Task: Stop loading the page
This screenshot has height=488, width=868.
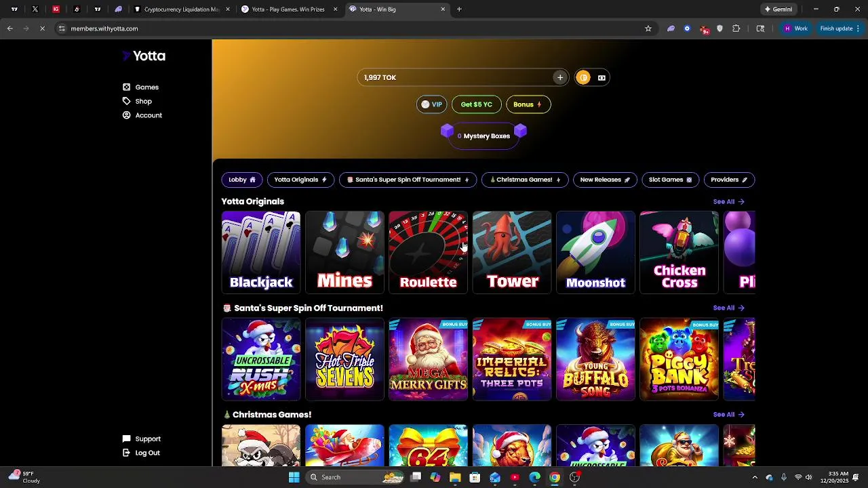Action: pos(42,28)
